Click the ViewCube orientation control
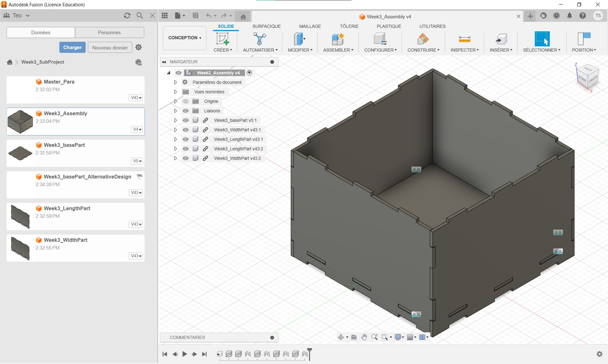This screenshot has height=364, width=608. pos(588,77)
